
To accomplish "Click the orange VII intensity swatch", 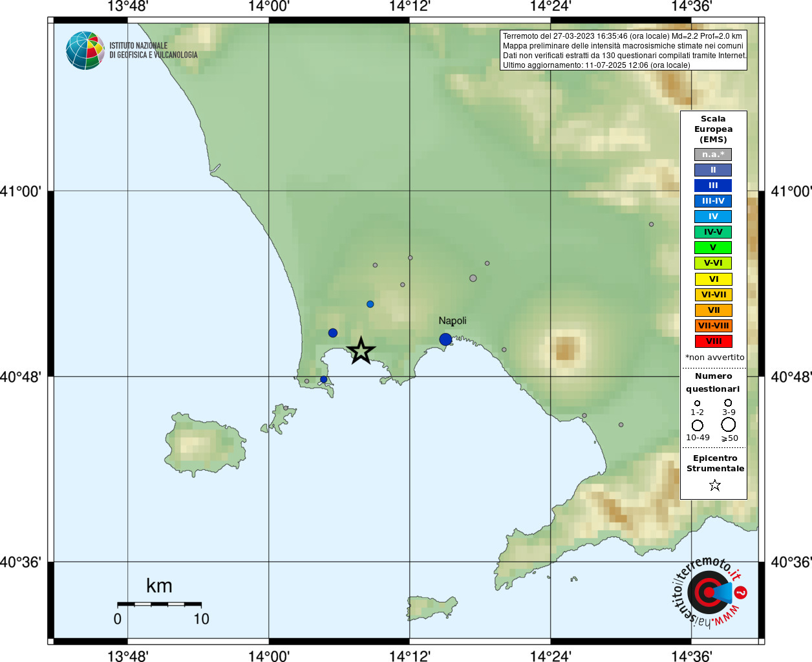I will pyautogui.click(x=714, y=310).
